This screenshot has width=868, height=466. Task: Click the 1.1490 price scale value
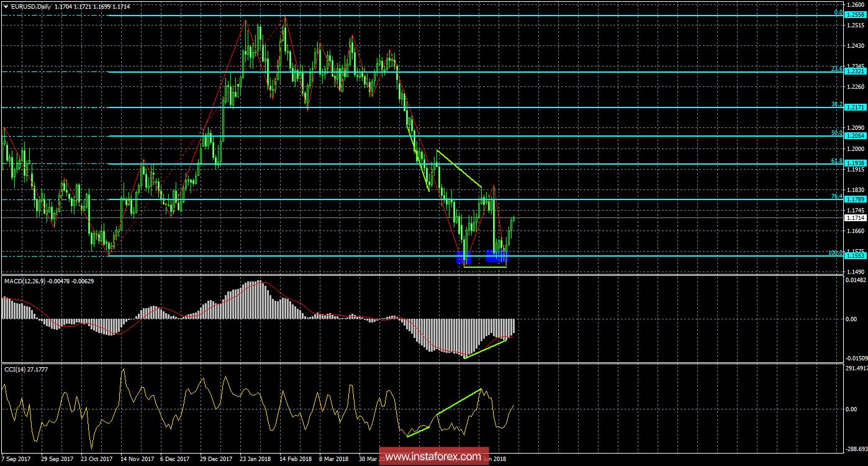(856, 272)
